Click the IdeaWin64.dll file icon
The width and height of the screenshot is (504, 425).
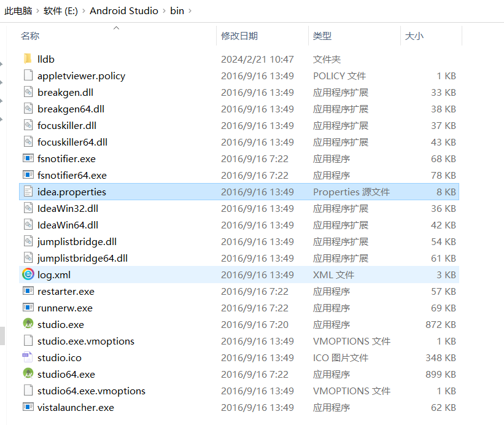pyautogui.click(x=28, y=225)
